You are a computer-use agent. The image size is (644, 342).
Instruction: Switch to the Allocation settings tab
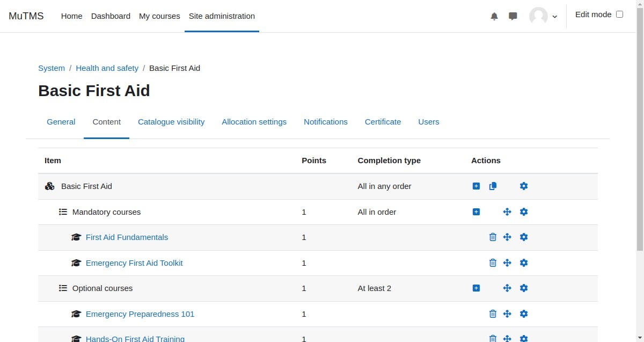point(254,122)
